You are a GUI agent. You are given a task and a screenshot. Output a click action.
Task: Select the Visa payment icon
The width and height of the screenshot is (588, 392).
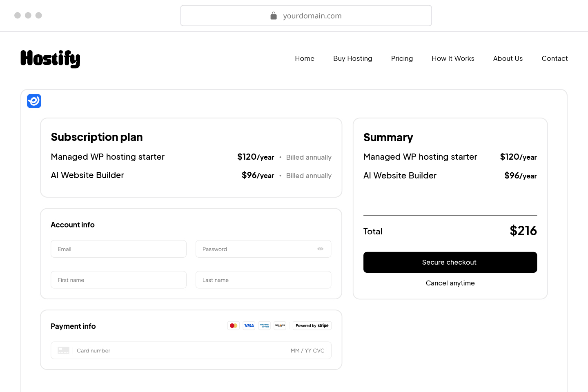(249, 325)
